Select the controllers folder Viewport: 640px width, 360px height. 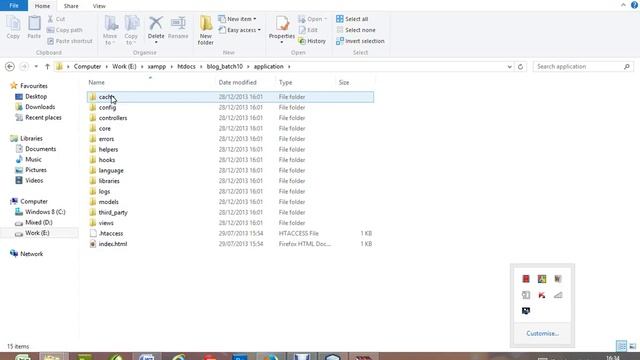click(x=230, y=118)
